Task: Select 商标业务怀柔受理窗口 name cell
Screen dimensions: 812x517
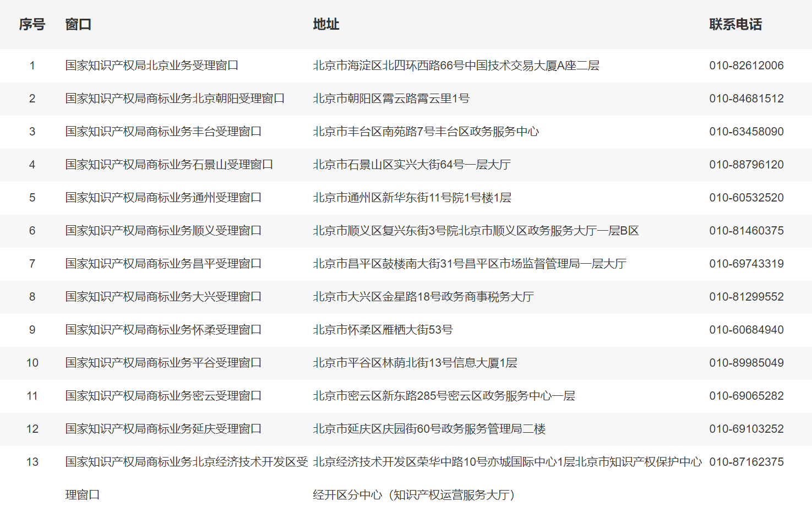Action: [x=164, y=330]
